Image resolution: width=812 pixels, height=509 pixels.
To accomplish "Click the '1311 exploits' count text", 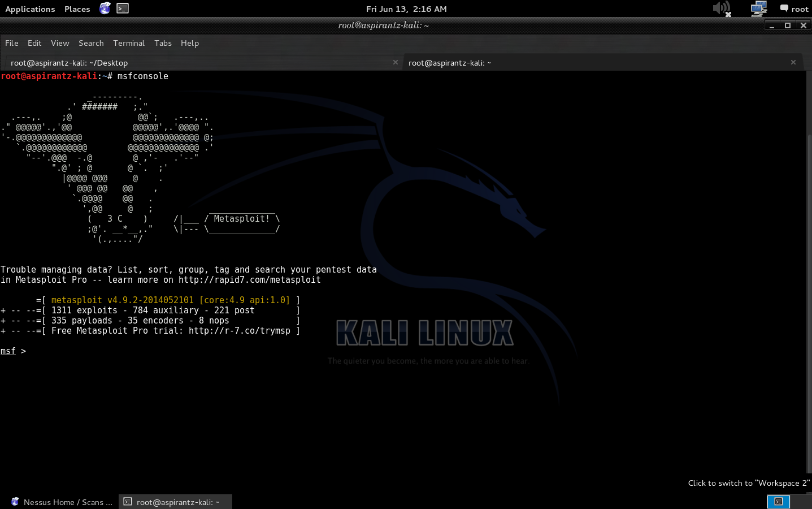I will (84, 310).
